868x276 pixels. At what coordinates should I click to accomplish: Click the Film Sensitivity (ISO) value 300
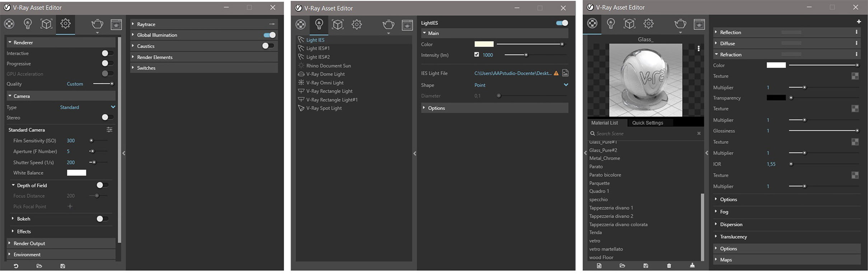pos(71,141)
